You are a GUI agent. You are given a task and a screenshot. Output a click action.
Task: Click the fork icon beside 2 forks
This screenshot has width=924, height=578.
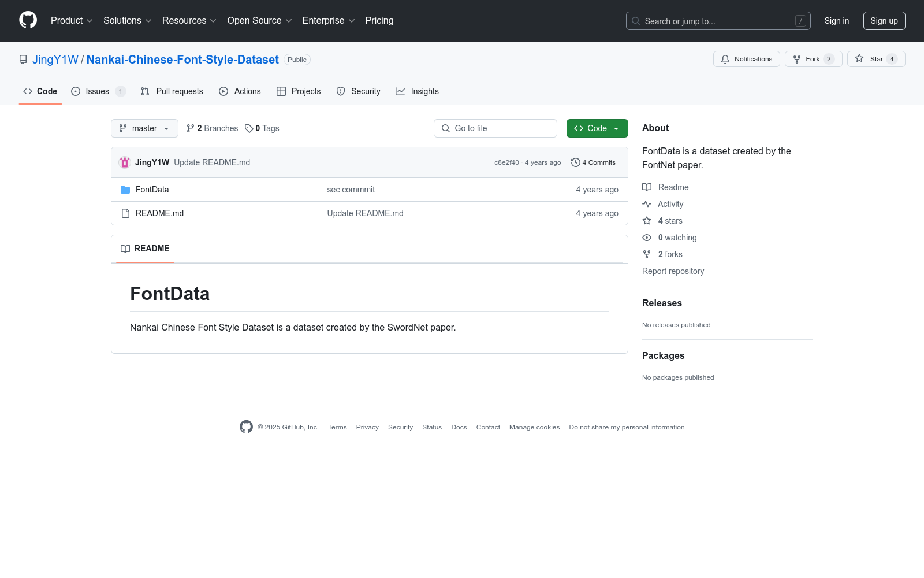point(647,254)
